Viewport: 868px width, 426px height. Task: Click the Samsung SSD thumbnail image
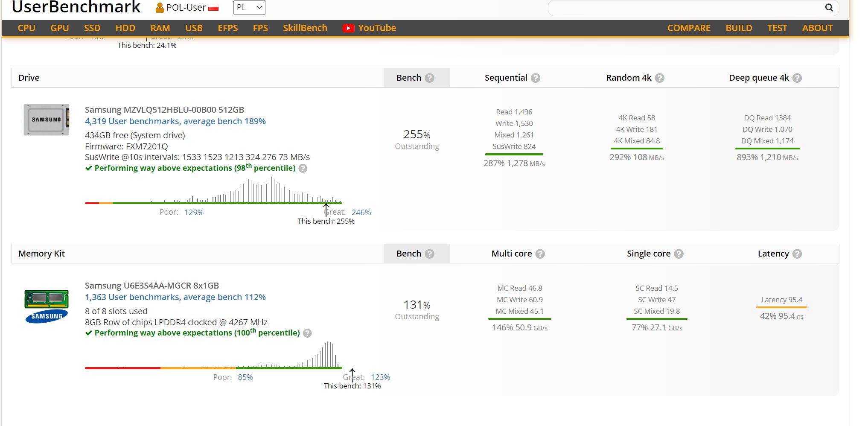[x=47, y=120]
